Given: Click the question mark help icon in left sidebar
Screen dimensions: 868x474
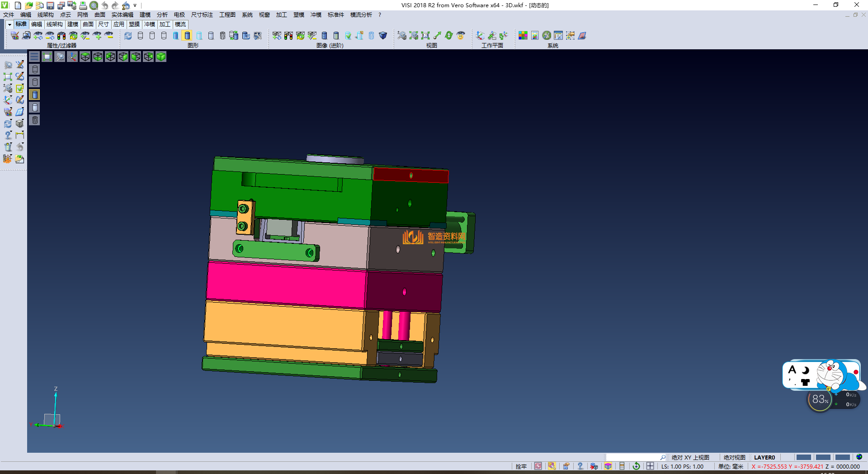Looking at the screenshot, I should click(x=8, y=135).
